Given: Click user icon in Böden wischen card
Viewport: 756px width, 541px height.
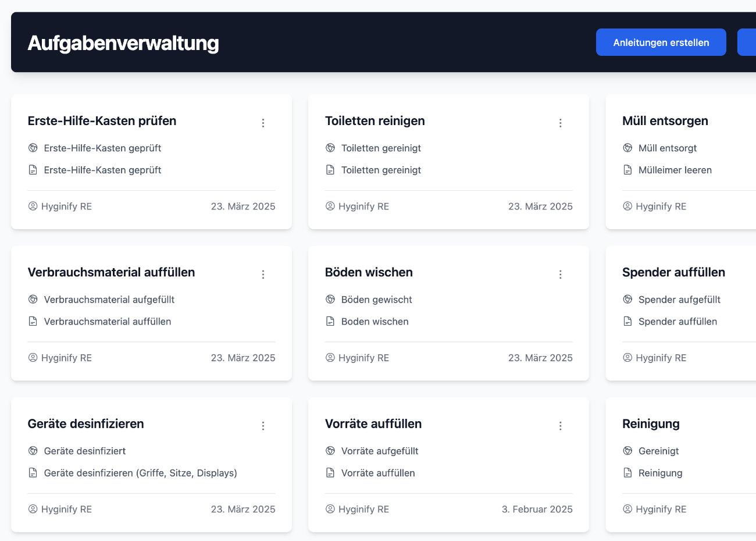Looking at the screenshot, I should (x=330, y=357).
